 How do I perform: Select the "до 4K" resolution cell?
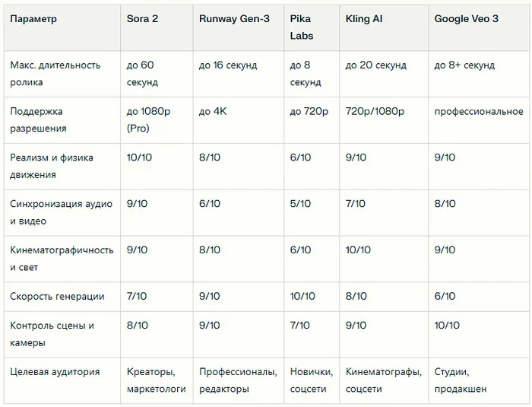pyautogui.click(x=214, y=112)
